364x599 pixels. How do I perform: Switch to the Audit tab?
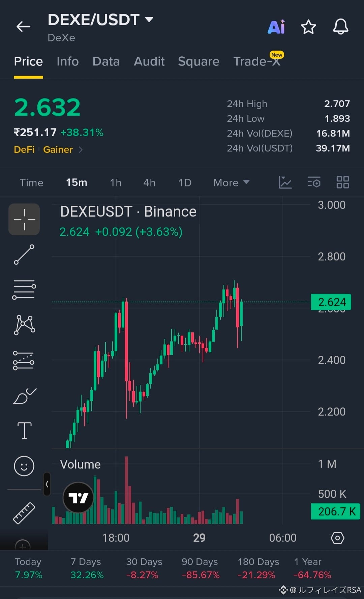[x=149, y=61]
